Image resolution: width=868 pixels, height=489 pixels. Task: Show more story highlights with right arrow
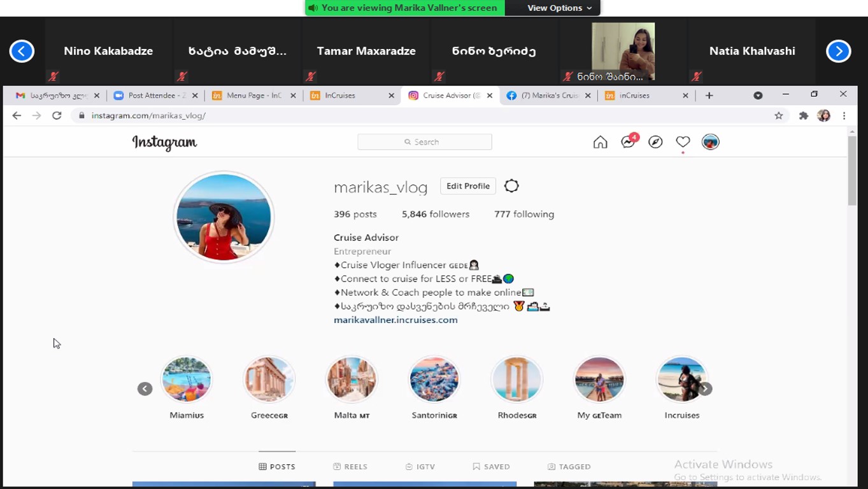tap(705, 389)
